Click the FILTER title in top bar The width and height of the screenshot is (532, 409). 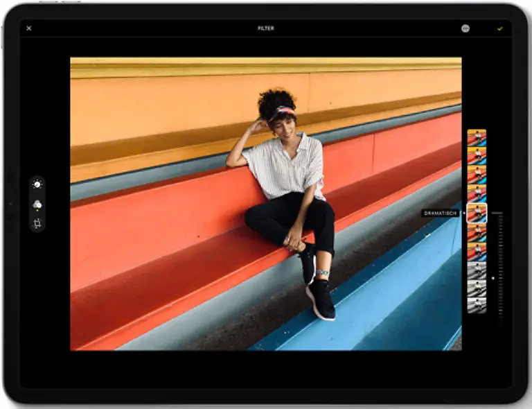[x=265, y=28]
